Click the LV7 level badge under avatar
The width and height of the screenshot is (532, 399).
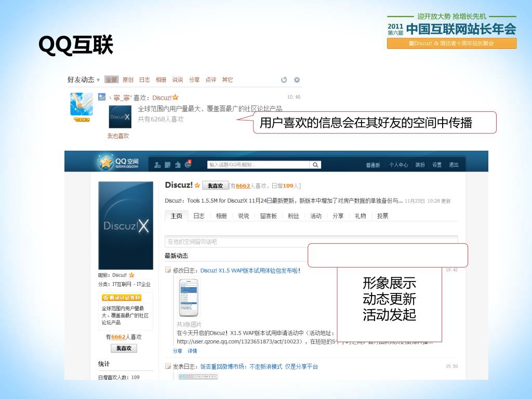(x=82, y=120)
